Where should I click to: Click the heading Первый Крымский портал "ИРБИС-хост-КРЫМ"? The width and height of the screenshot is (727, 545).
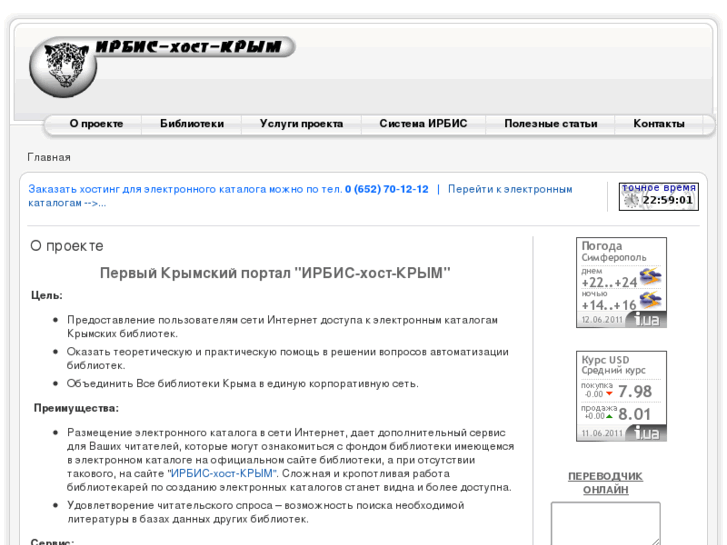(x=275, y=273)
